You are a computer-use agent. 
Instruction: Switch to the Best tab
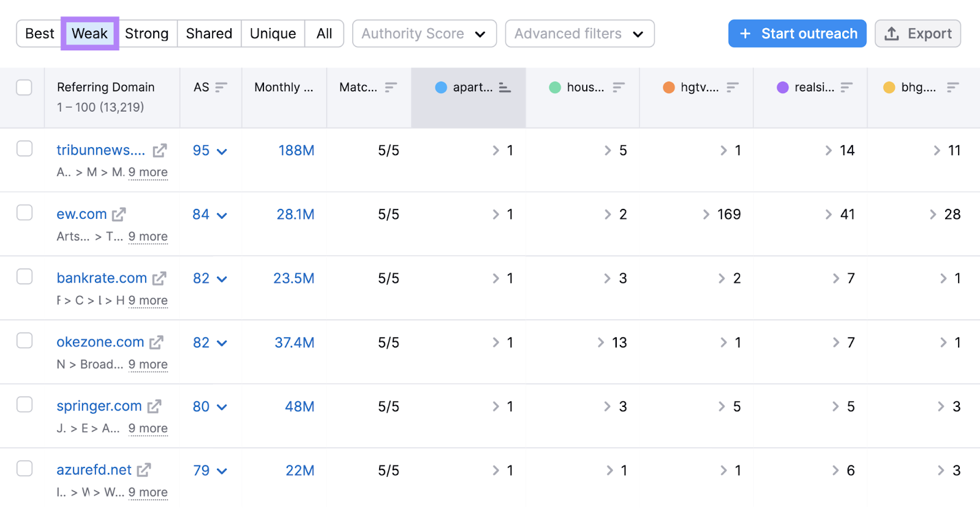click(x=40, y=34)
